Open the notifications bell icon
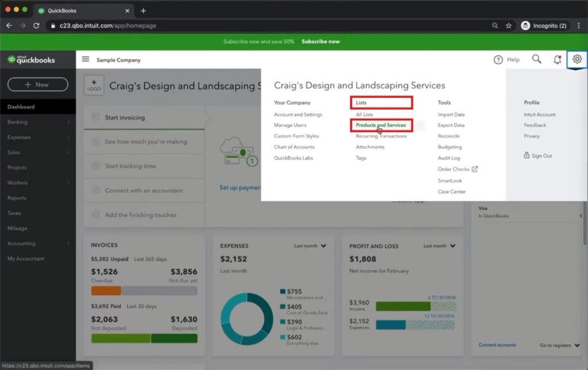The width and height of the screenshot is (588, 370). (557, 59)
